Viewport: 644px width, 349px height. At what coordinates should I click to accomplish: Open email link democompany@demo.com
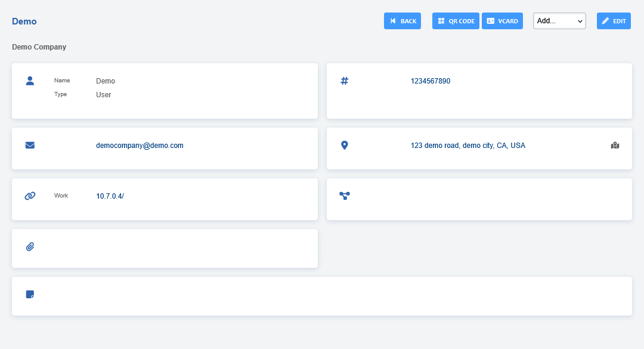click(140, 146)
